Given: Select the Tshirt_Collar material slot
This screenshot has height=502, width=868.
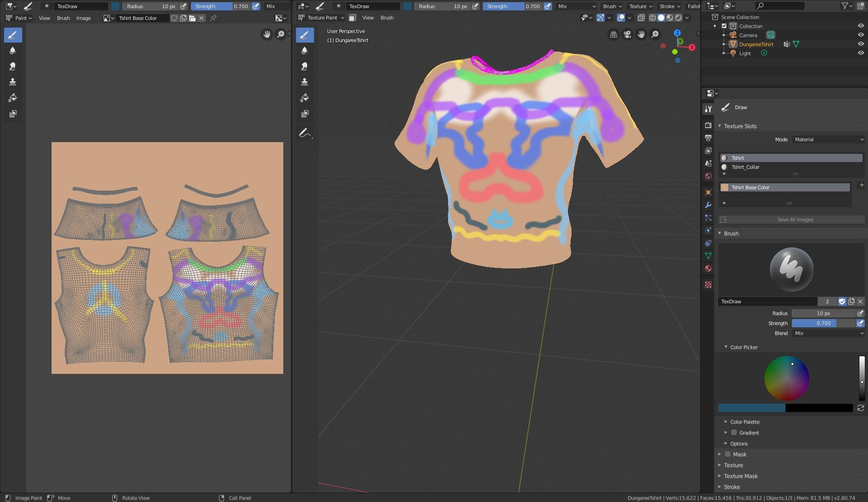Looking at the screenshot, I should point(791,167).
